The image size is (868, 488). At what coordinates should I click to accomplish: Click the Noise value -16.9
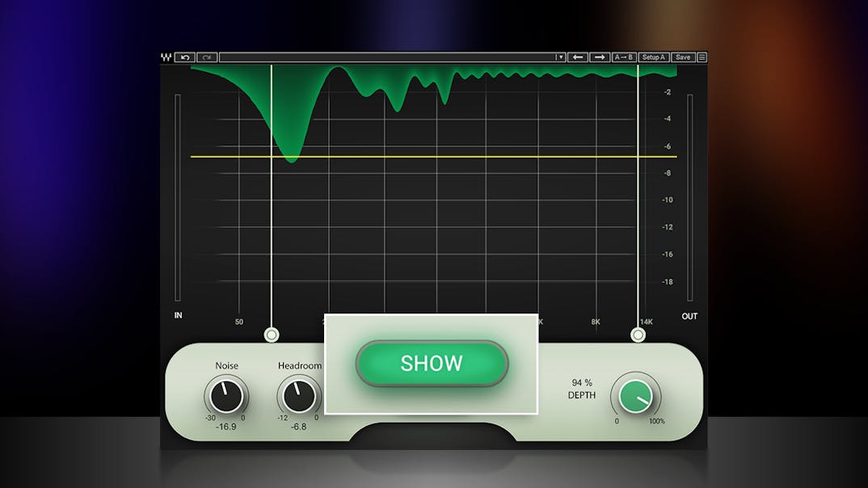pos(226,427)
